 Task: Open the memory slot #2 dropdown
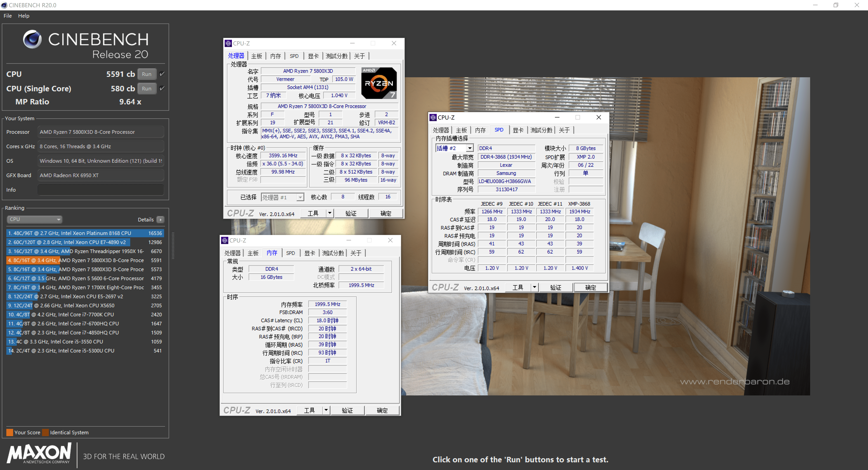pyautogui.click(x=455, y=148)
